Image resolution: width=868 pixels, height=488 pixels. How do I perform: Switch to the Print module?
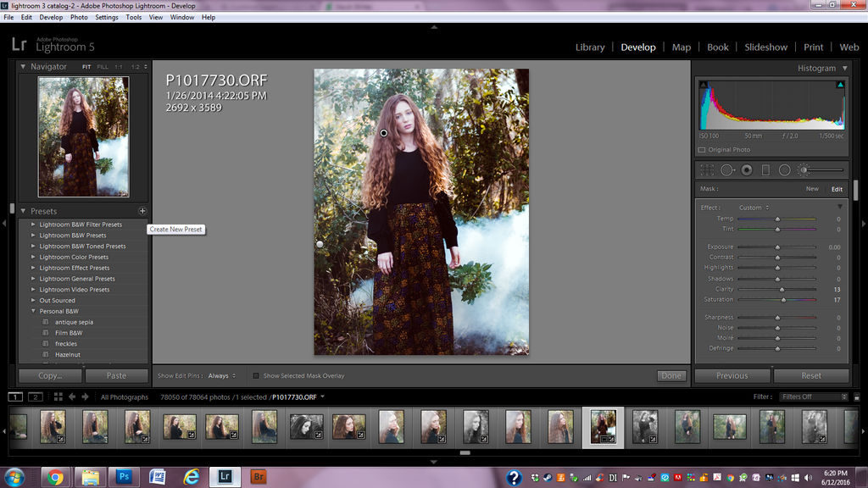click(x=813, y=47)
